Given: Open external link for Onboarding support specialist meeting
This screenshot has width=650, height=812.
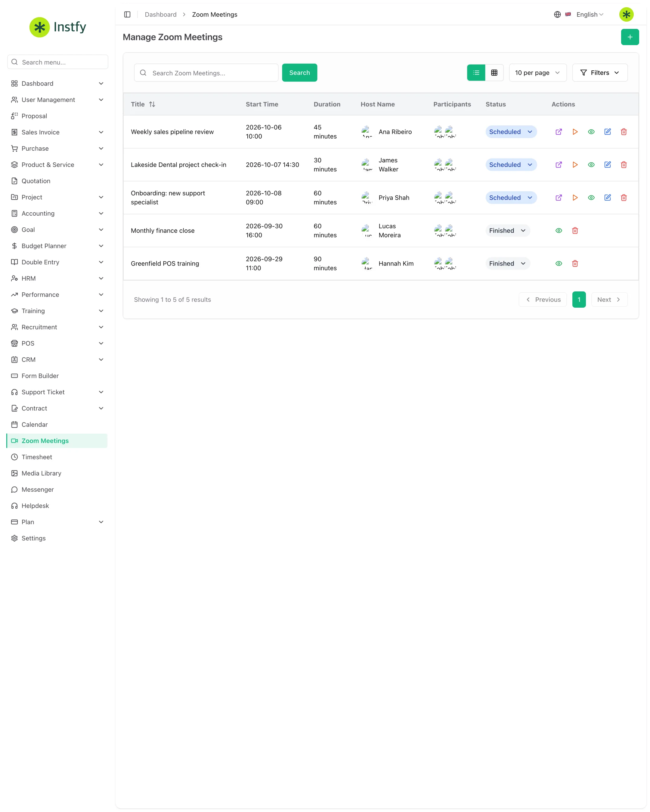Looking at the screenshot, I should [x=559, y=198].
